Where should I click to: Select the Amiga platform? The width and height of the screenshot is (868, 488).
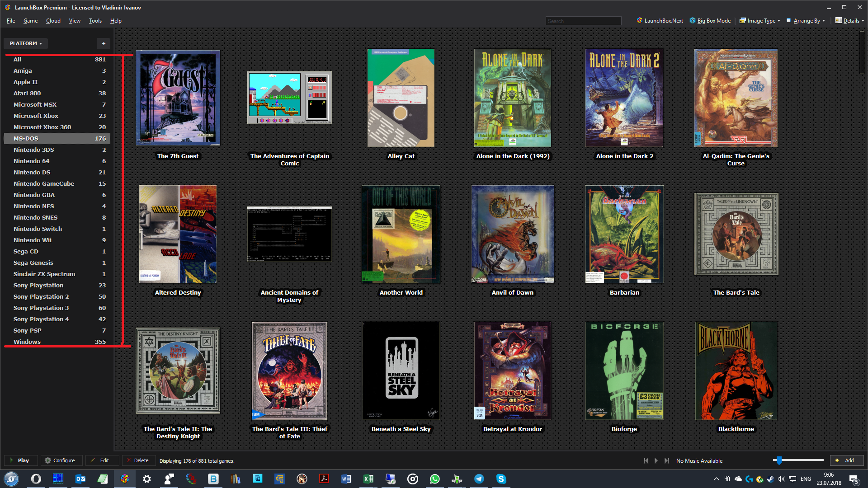point(57,70)
